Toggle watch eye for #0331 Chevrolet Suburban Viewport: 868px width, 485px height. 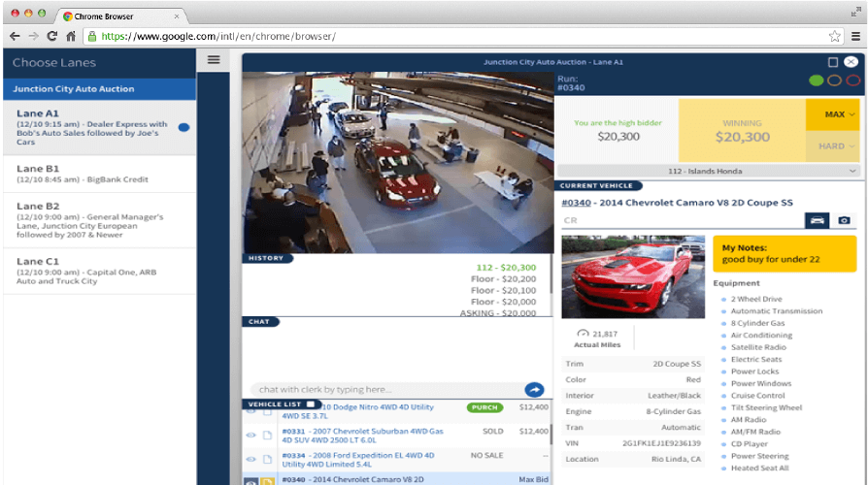click(x=251, y=436)
